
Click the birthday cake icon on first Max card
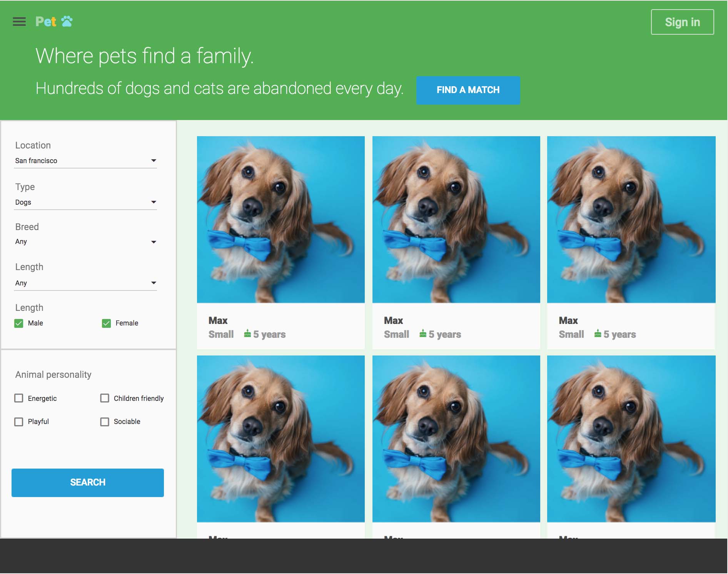[247, 334]
